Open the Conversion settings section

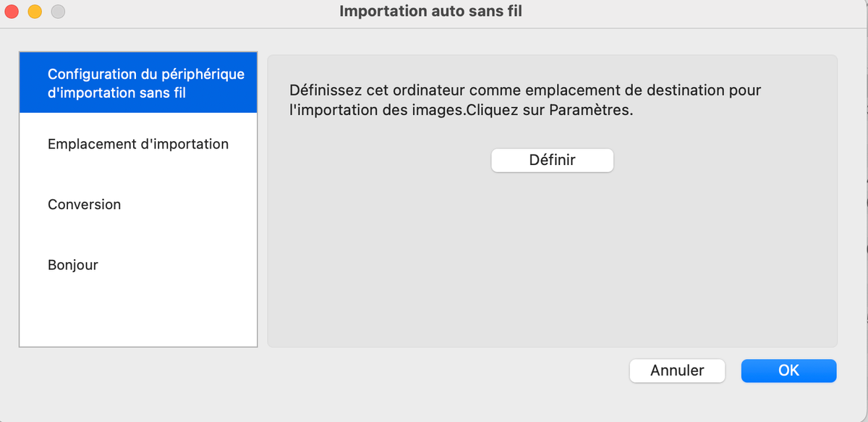tap(84, 205)
